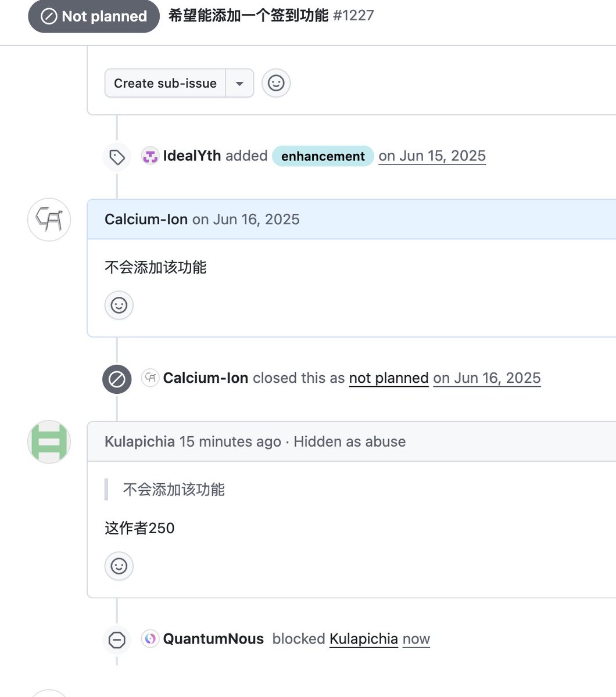The image size is (616, 697).
Task: Open the dropdown arrow beside Create sub-issue
Action: (239, 83)
